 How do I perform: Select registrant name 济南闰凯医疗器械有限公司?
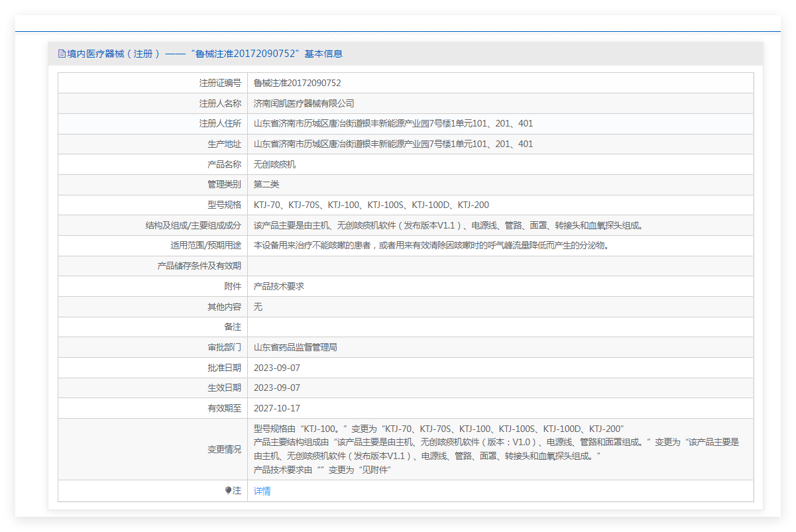(x=304, y=103)
